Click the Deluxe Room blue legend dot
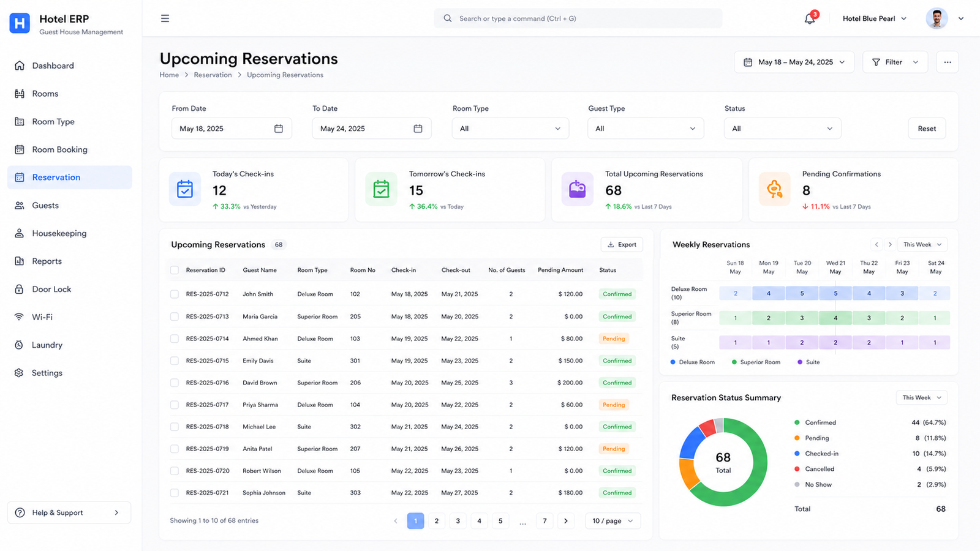 673,362
